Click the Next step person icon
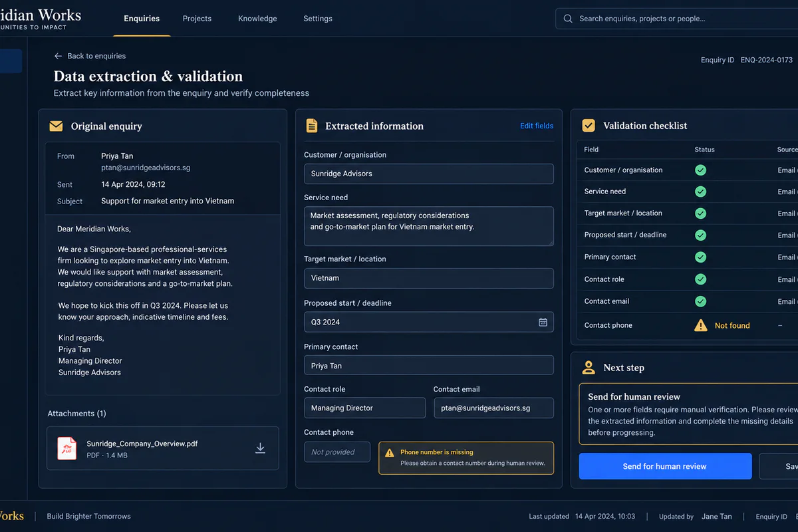 tap(589, 367)
